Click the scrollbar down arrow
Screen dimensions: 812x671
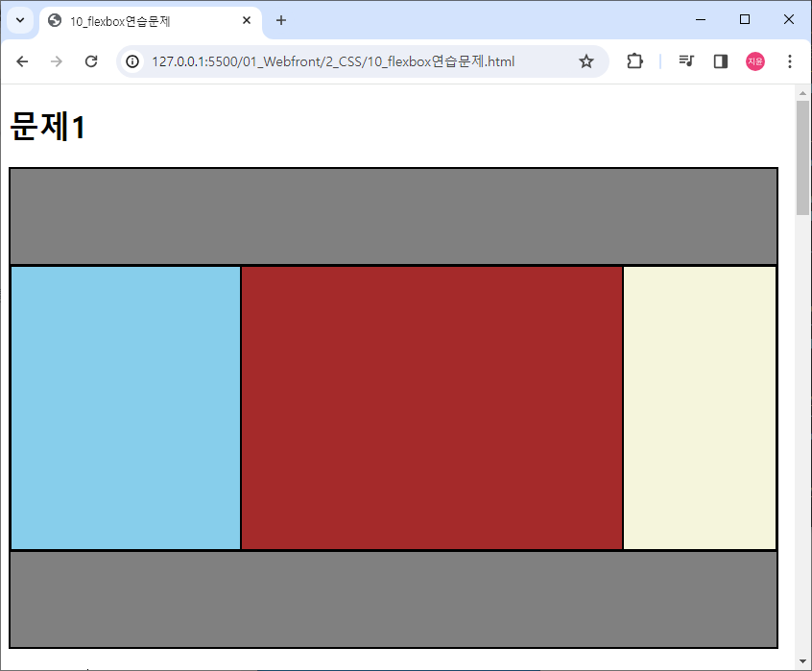point(802,661)
